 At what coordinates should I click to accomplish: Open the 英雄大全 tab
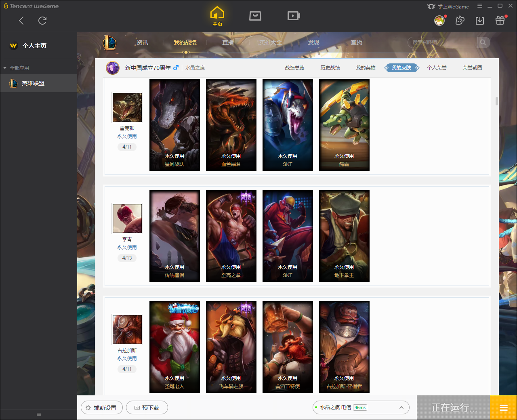pos(271,42)
